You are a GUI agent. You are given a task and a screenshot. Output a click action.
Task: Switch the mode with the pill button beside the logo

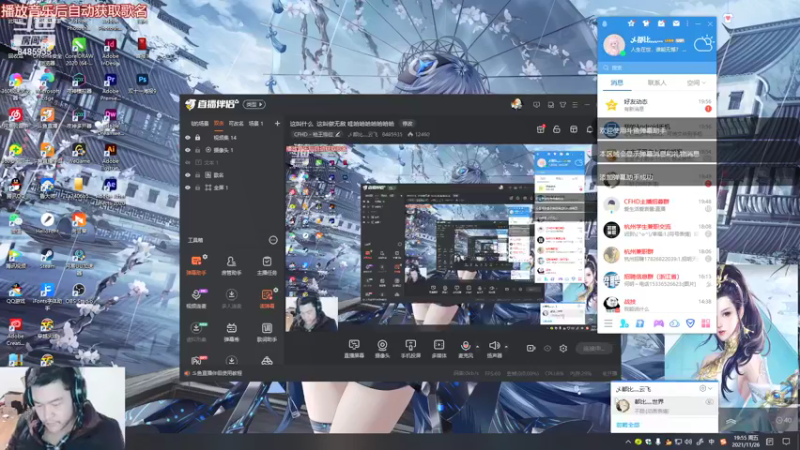254,104
